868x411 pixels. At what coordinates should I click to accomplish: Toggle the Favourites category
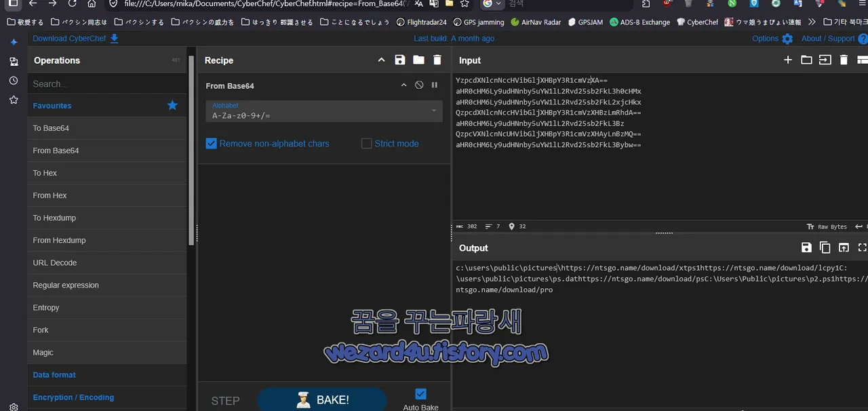point(52,106)
